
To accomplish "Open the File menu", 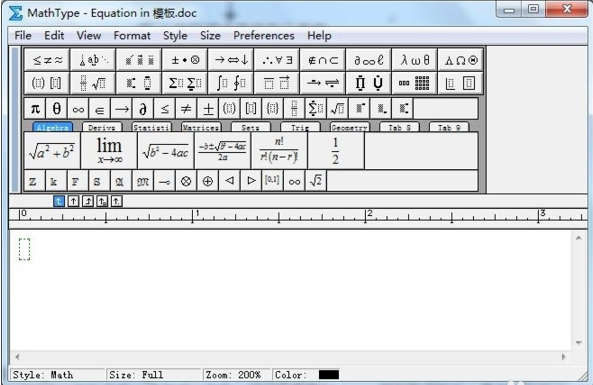I will [23, 36].
